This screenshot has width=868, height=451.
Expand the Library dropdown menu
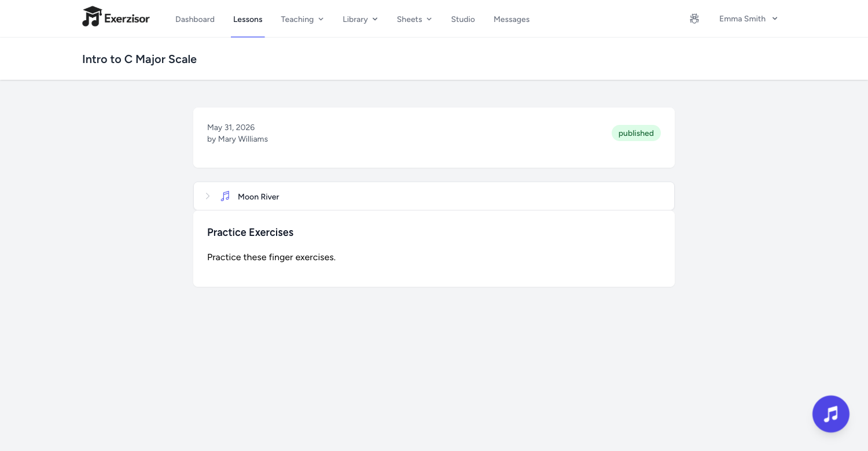pyautogui.click(x=360, y=19)
